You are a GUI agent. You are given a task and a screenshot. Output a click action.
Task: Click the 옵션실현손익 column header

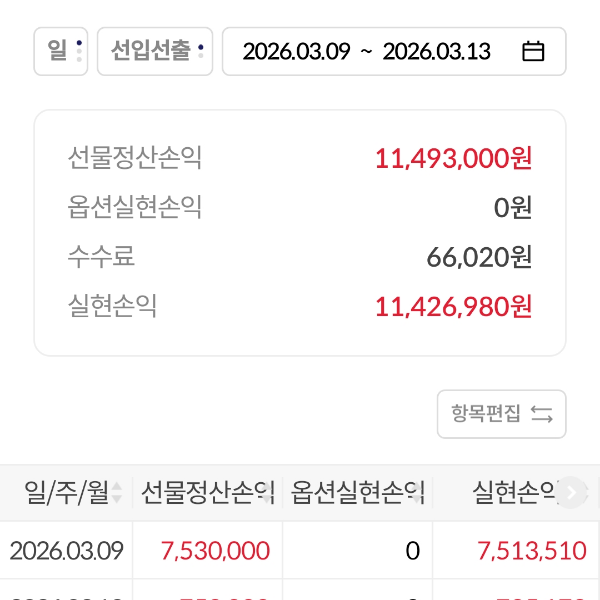pyautogui.click(x=357, y=492)
